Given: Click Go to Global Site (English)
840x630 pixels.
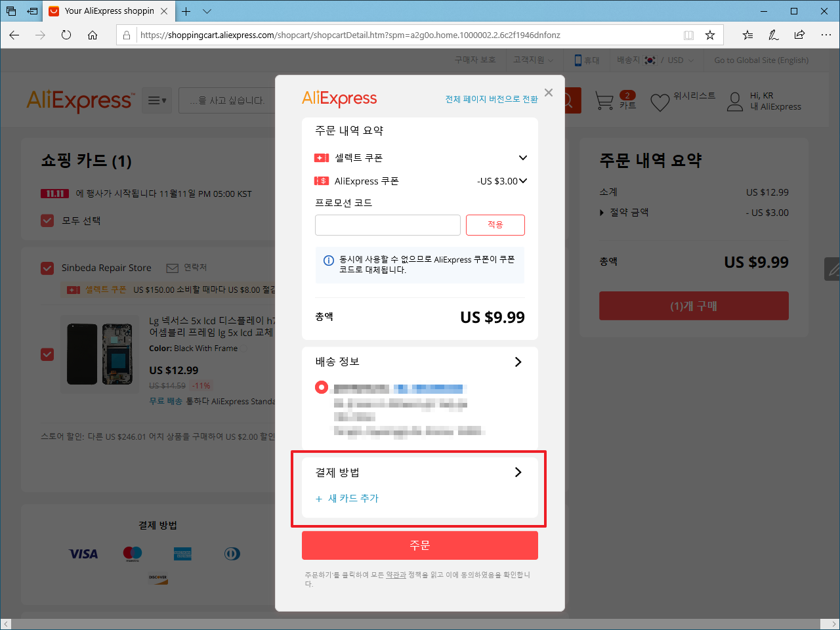Looking at the screenshot, I should pos(761,60).
